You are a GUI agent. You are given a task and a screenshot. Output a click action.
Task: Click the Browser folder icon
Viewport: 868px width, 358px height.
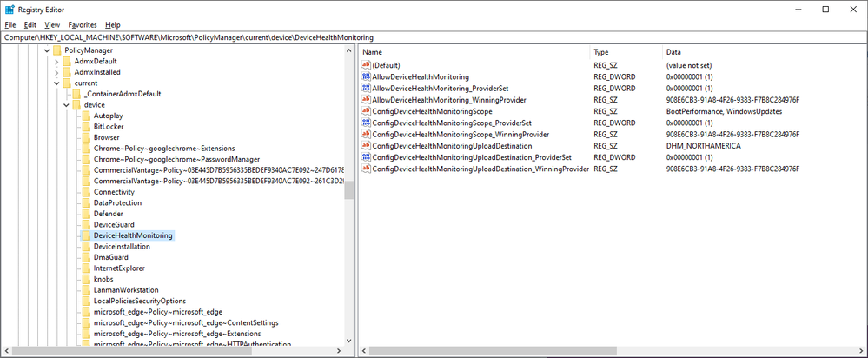click(86, 137)
